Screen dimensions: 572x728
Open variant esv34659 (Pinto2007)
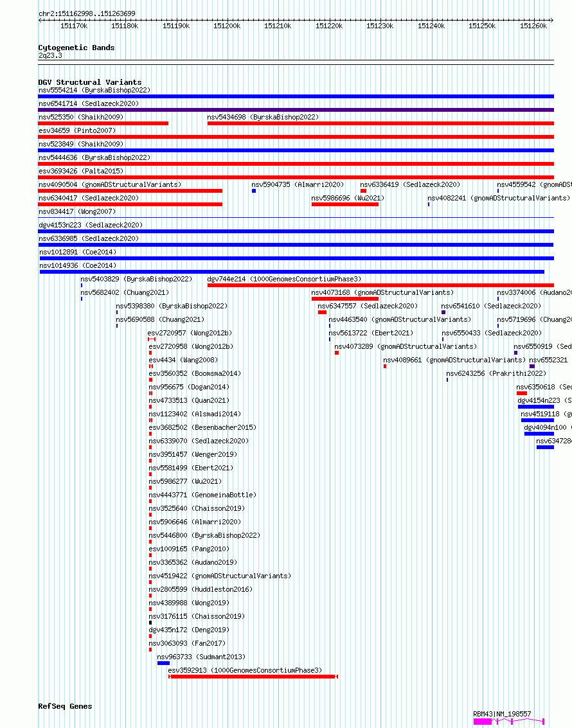click(x=77, y=130)
